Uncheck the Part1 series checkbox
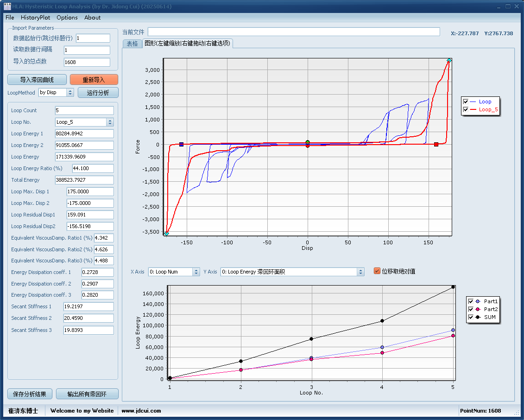Image resolution: width=524 pixels, height=420 pixels. point(471,301)
